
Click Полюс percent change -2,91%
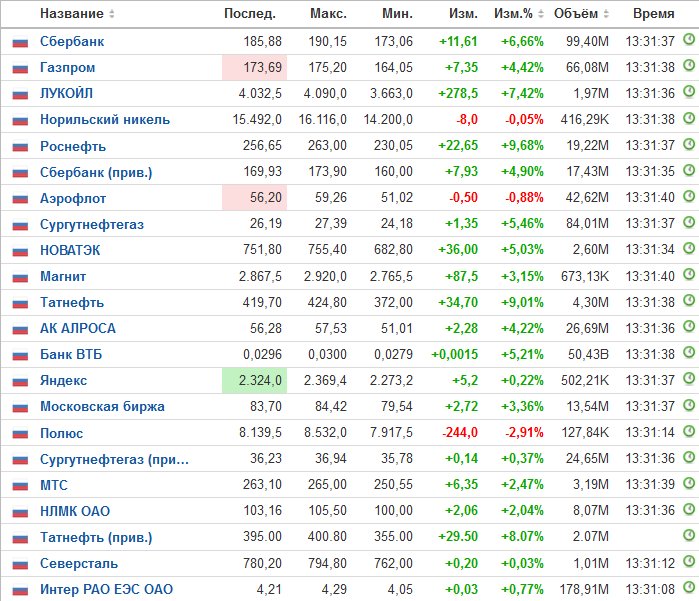tap(524, 432)
